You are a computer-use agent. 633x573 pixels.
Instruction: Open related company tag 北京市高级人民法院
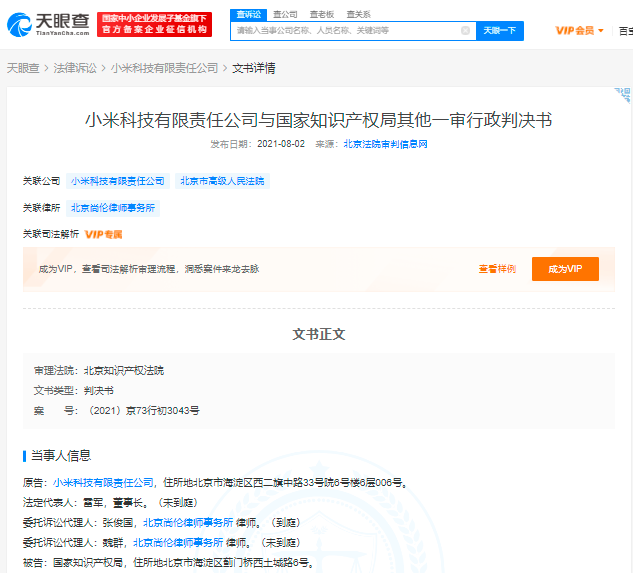point(222,181)
